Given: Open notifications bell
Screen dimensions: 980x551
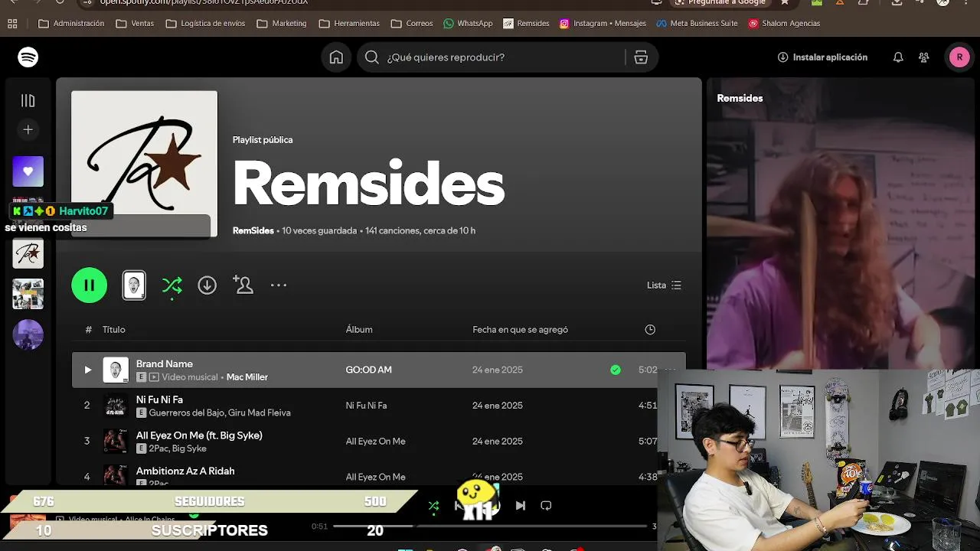Looking at the screenshot, I should tap(898, 57).
